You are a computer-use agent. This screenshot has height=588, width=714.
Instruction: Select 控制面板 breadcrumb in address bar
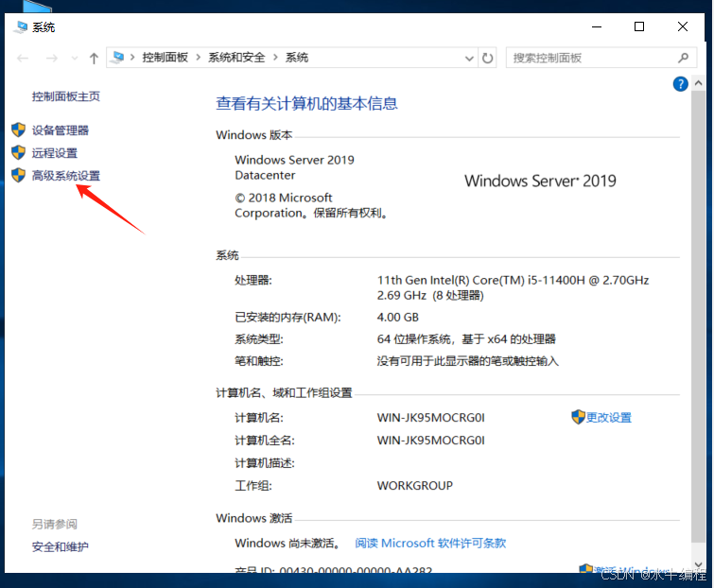click(165, 58)
